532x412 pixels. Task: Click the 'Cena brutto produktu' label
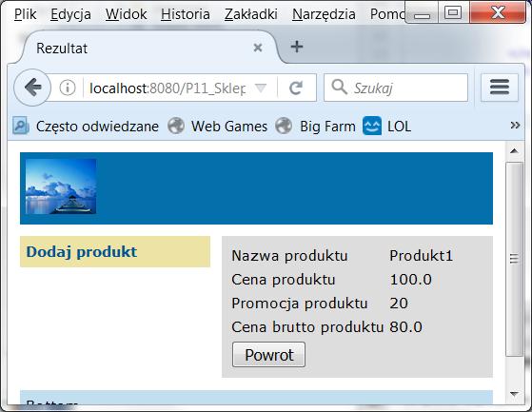tap(307, 327)
